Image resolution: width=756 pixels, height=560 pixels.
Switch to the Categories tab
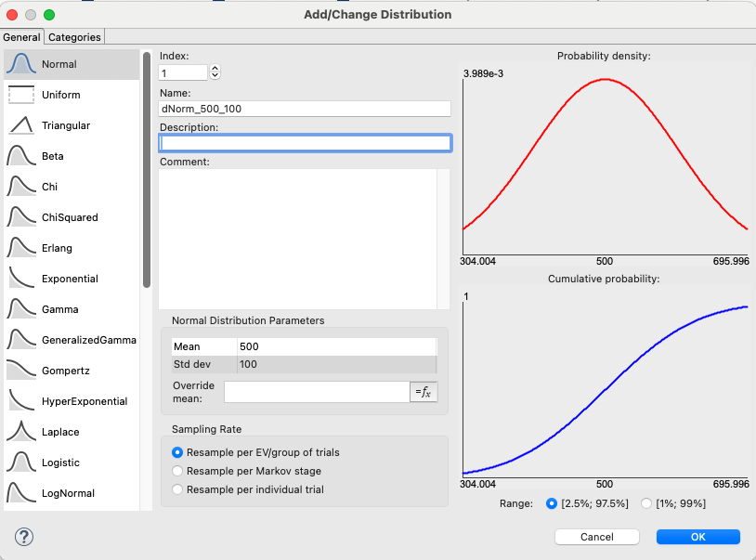[74, 37]
